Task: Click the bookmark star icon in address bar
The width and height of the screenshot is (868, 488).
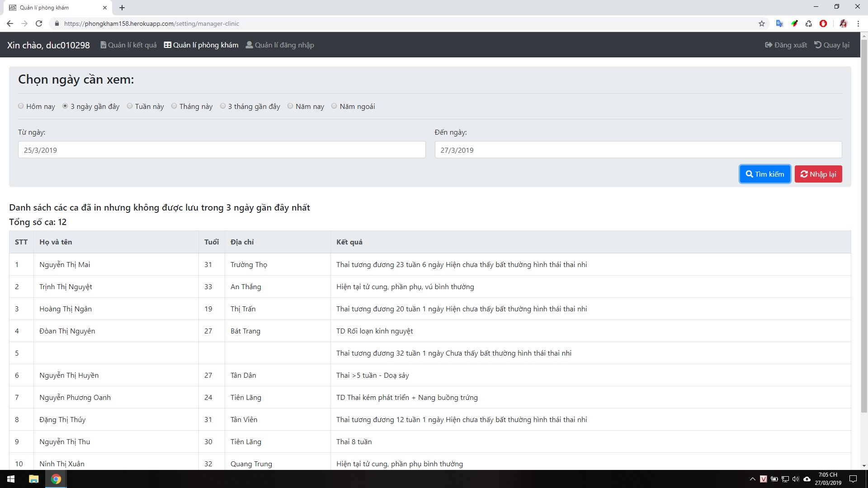Action: [762, 23]
